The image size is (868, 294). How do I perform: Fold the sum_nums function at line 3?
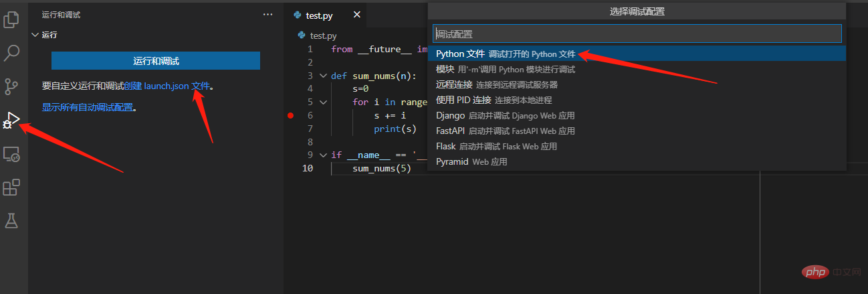coord(324,76)
